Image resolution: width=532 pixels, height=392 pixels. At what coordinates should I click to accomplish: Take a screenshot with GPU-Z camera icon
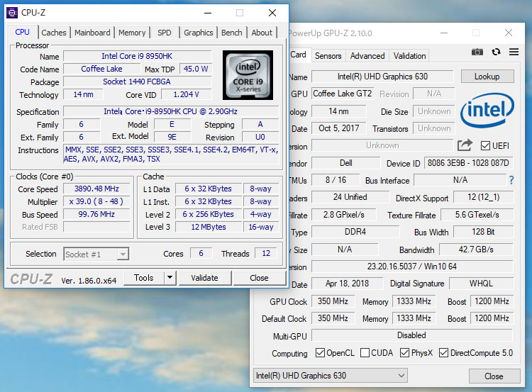pyautogui.click(x=477, y=52)
